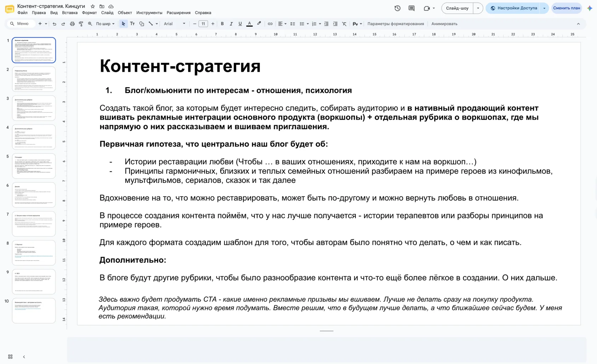
Task: Redo the last action
Action: [63, 24]
